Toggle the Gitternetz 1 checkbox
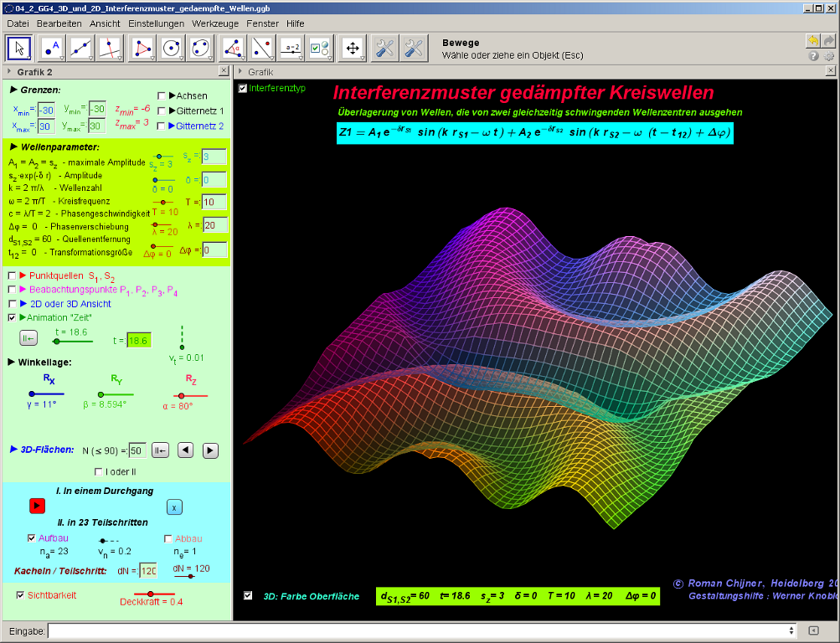 tap(162, 111)
